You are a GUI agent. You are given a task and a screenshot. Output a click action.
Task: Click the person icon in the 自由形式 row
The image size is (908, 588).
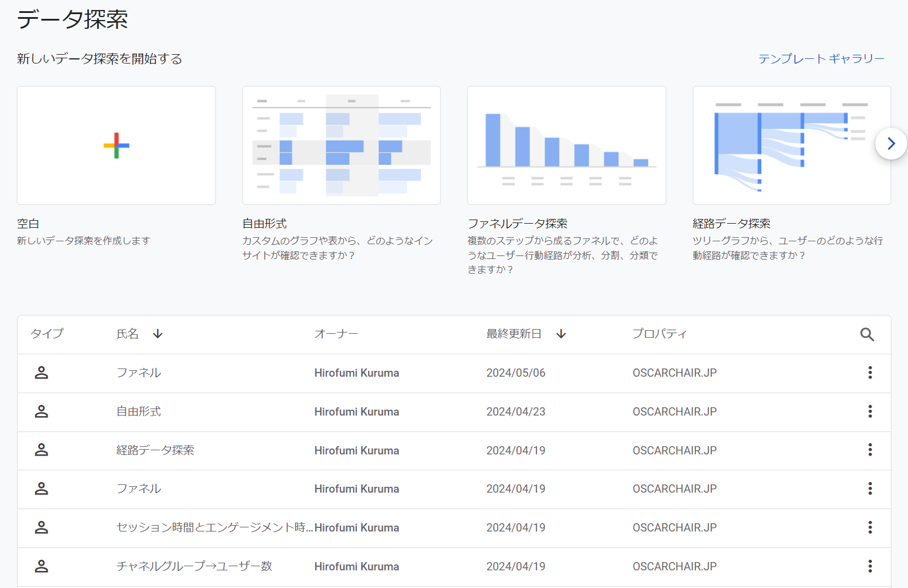click(x=41, y=411)
